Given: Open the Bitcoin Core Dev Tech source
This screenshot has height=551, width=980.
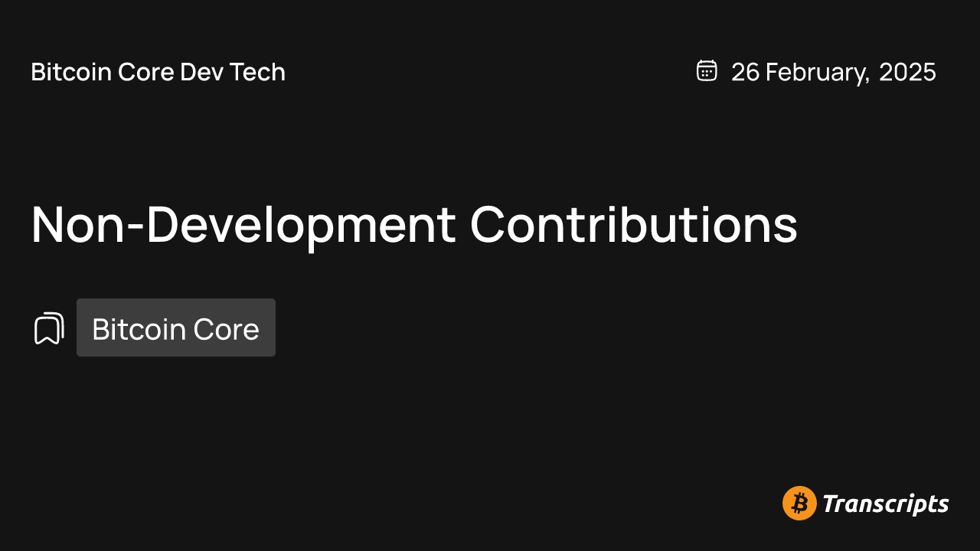Looking at the screenshot, I should pos(158,72).
